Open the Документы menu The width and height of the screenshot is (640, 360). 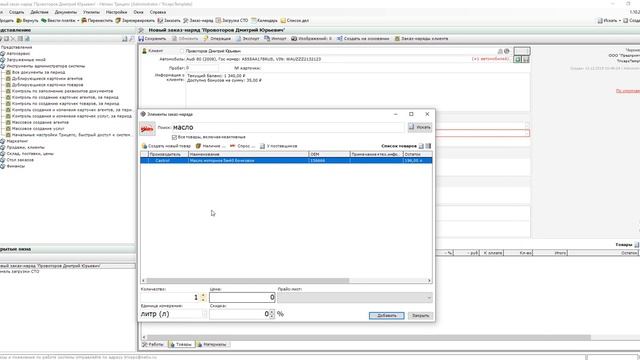pos(65,12)
